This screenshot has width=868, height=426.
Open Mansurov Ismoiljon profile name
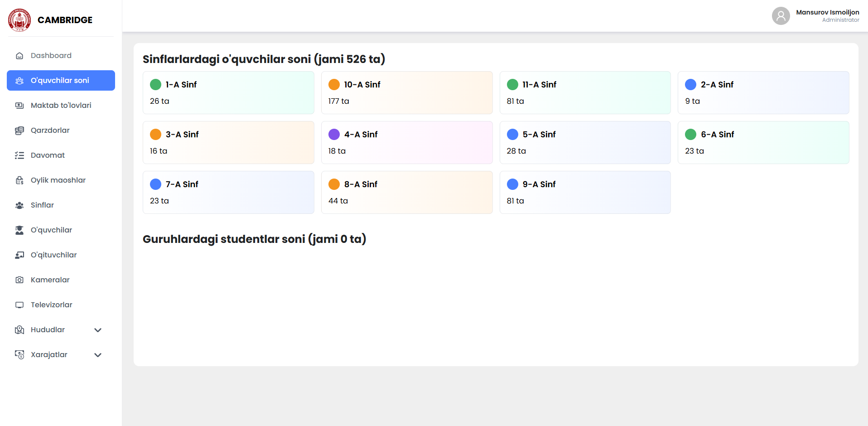(x=828, y=12)
